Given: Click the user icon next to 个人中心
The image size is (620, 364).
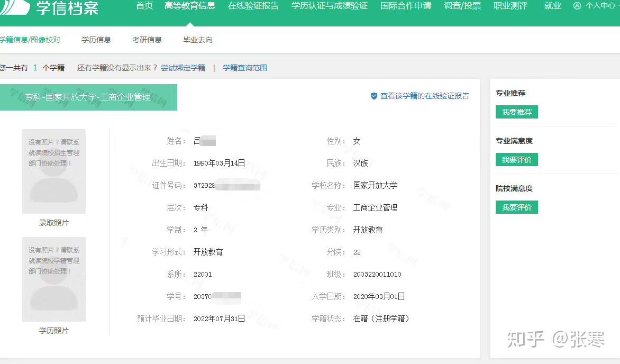Looking at the screenshot, I should point(577,5).
